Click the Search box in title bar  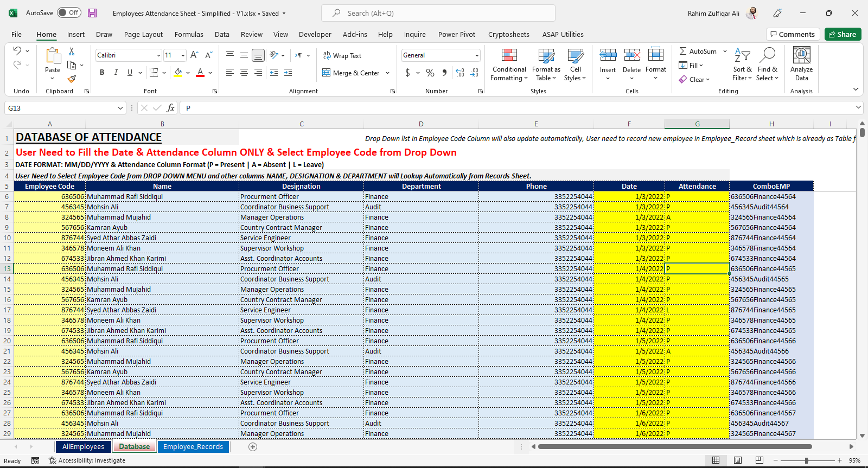(438, 13)
